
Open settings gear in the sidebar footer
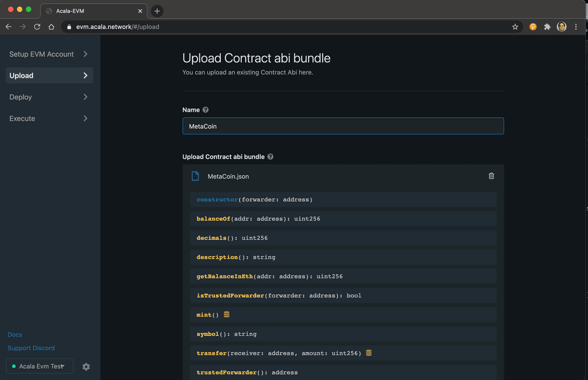[86, 367]
